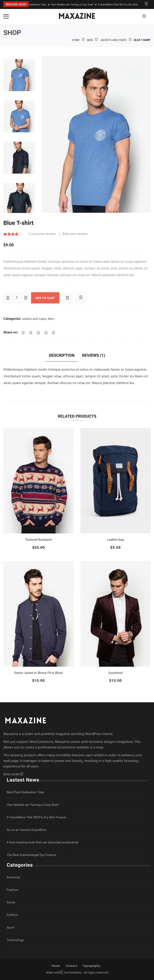Click the second icon button after Add to Cart
The image size is (154, 980).
[x=81, y=298]
